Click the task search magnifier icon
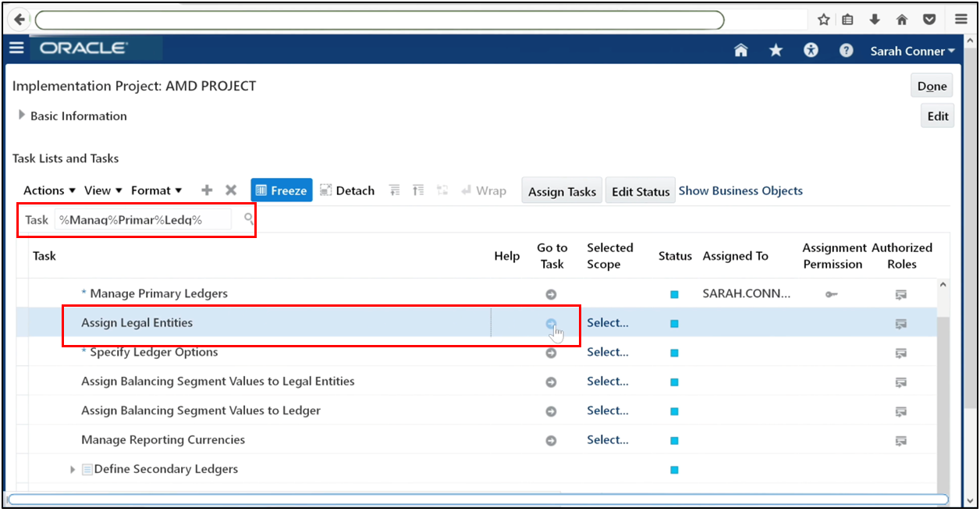 click(x=248, y=219)
